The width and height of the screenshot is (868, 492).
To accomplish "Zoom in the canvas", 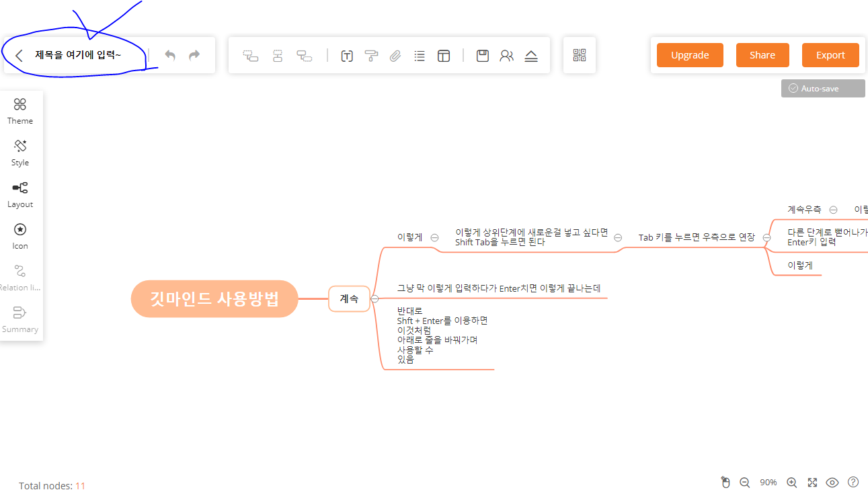I will (792, 482).
